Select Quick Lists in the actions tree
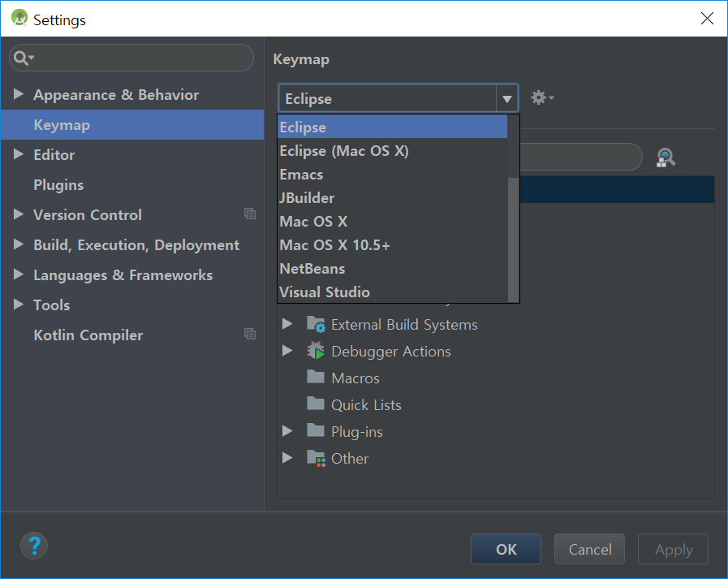 (366, 405)
